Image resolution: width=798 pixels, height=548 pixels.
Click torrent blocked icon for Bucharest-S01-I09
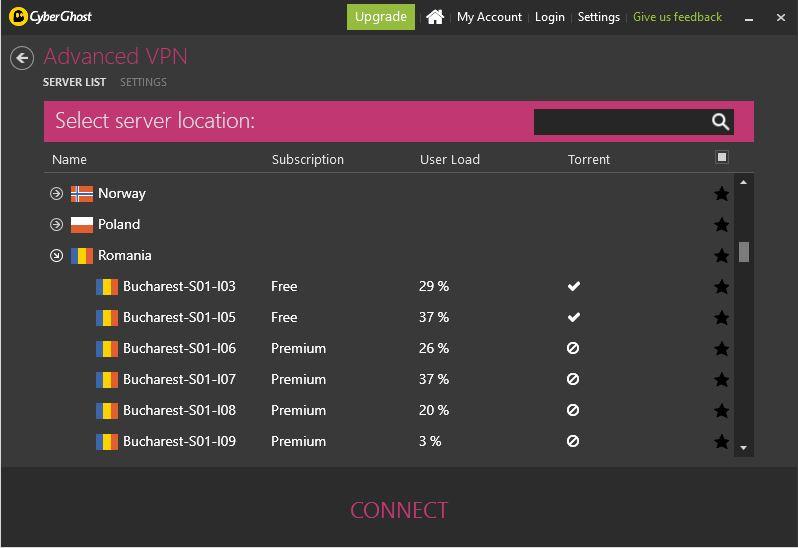[573, 441]
